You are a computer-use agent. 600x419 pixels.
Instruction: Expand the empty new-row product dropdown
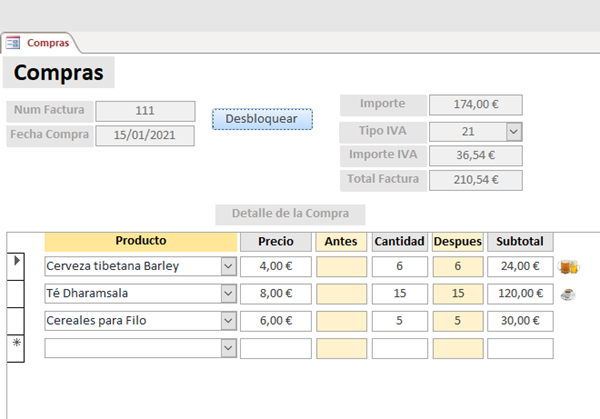228,348
